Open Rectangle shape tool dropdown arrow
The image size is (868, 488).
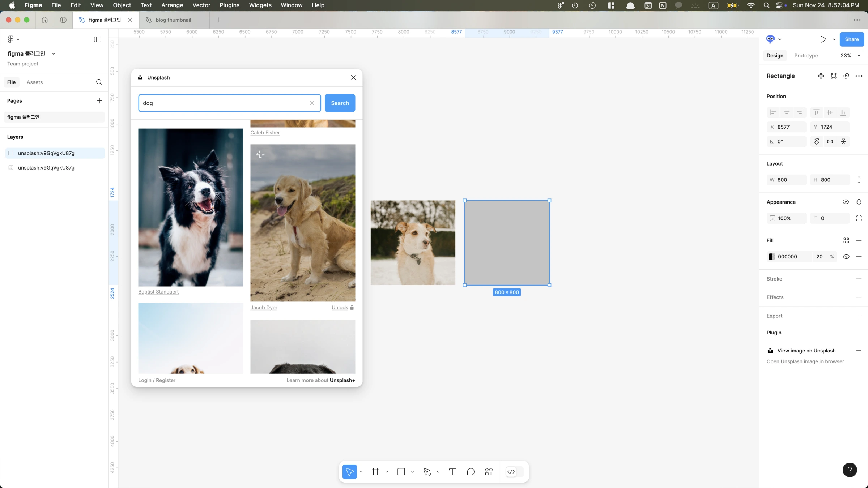point(412,472)
